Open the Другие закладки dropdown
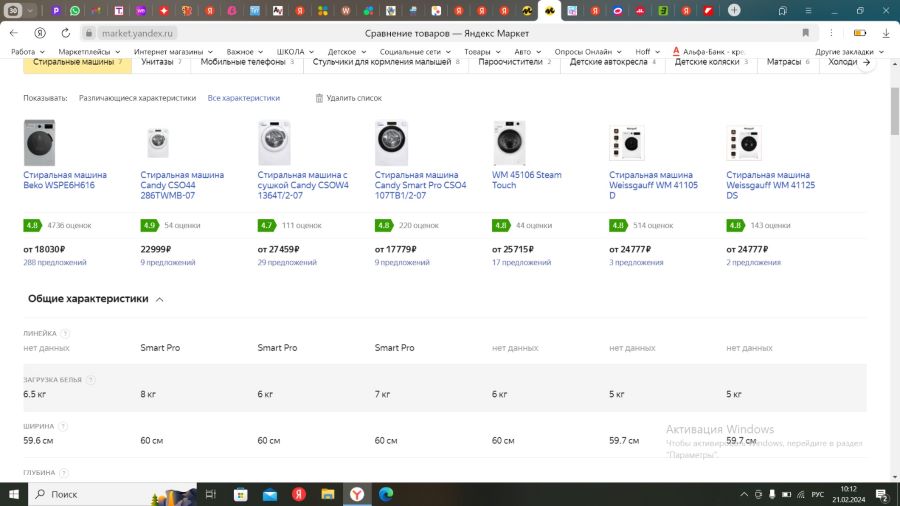The width and height of the screenshot is (900, 506). pos(849,52)
